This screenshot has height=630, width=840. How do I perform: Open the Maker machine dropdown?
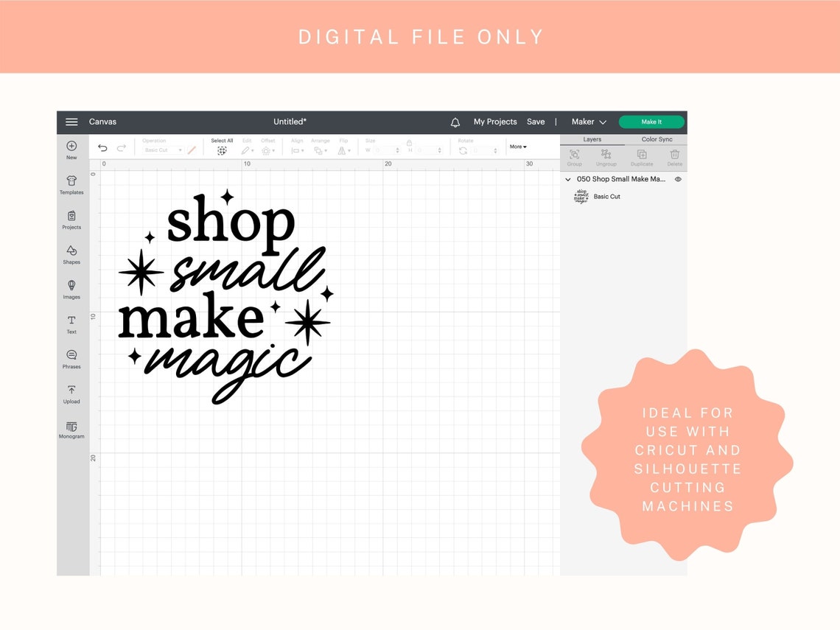pos(588,122)
